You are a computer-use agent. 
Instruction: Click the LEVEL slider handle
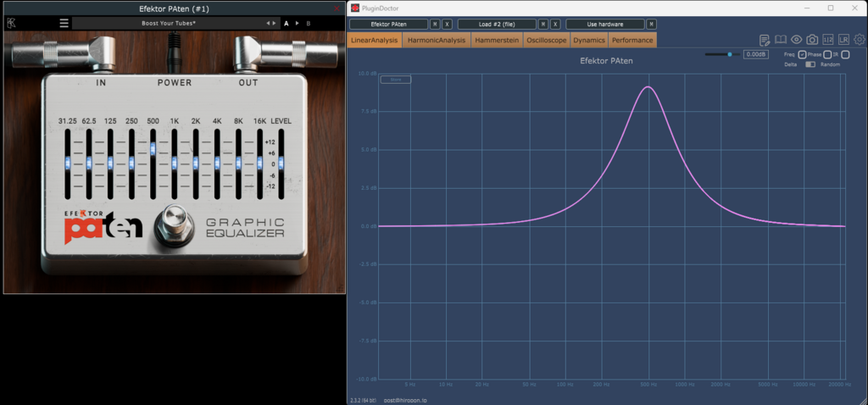pyautogui.click(x=281, y=163)
